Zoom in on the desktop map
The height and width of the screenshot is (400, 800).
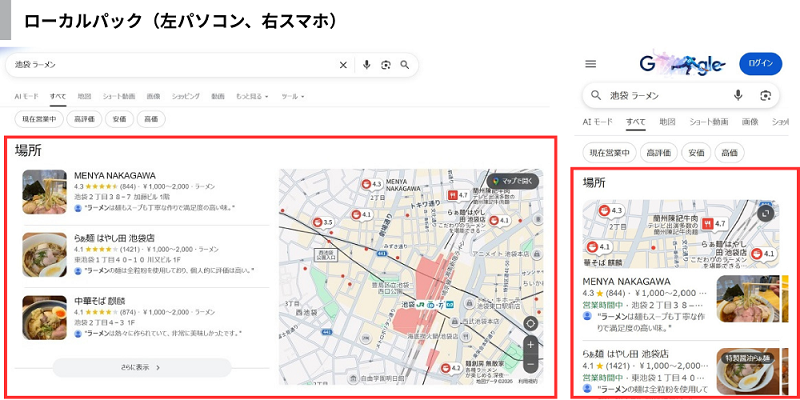(x=531, y=345)
